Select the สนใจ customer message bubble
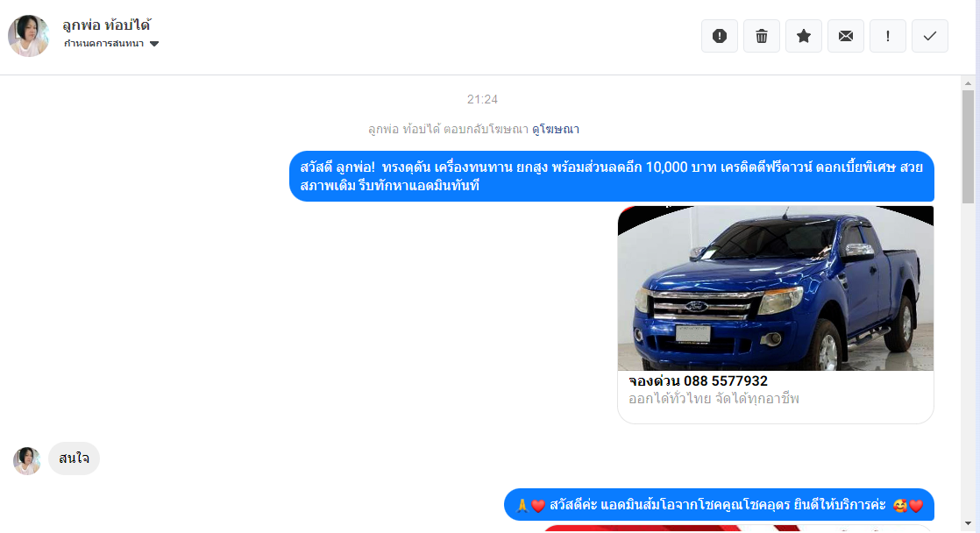The height and width of the screenshot is (533, 980). point(74,458)
